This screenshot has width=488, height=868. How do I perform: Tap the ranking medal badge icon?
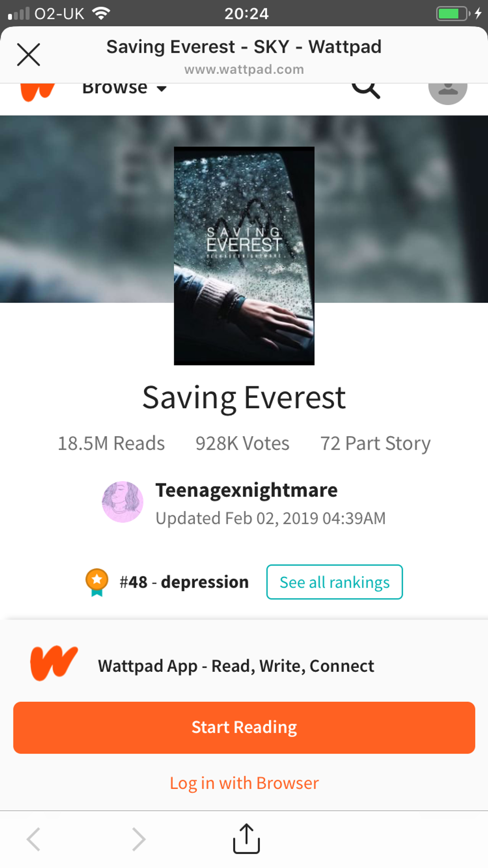(x=97, y=582)
